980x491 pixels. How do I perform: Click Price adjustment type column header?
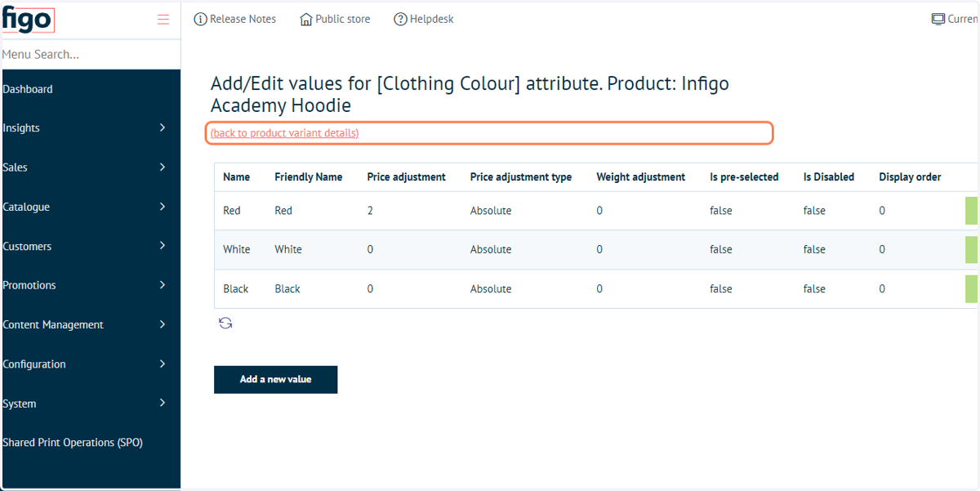click(521, 176)
